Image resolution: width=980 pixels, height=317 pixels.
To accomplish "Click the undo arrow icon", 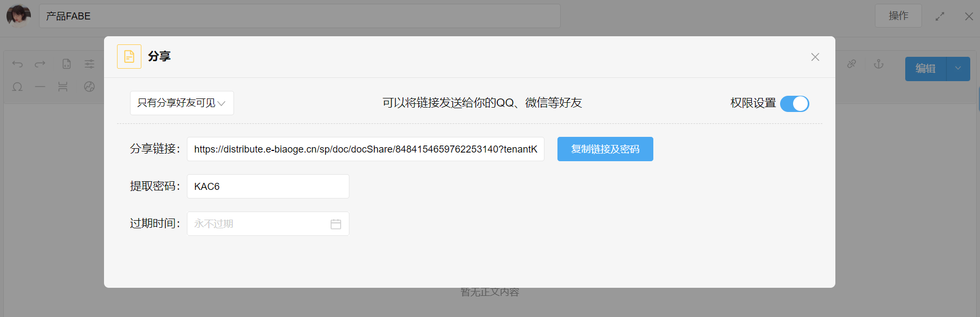I will tap(17, 64).
